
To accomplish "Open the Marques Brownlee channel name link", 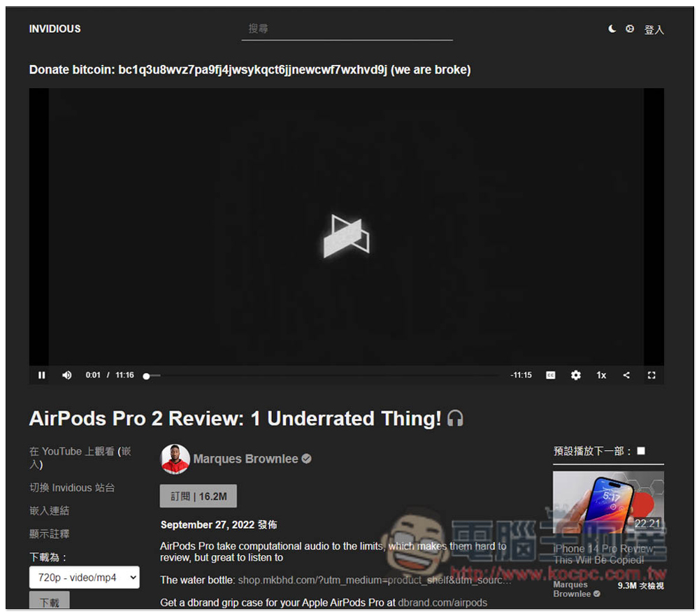I will pyautogui.click(x=245, y=459).
